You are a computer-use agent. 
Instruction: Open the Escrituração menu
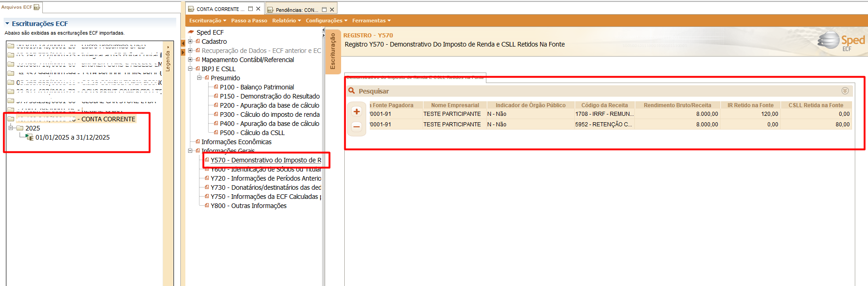coord(208,21)
